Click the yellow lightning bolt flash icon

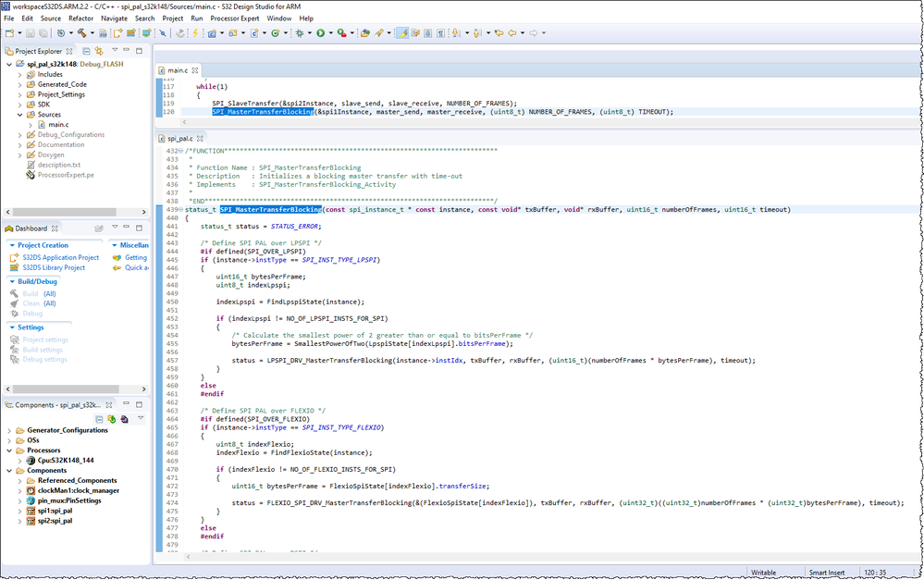(x=195, y=33)
